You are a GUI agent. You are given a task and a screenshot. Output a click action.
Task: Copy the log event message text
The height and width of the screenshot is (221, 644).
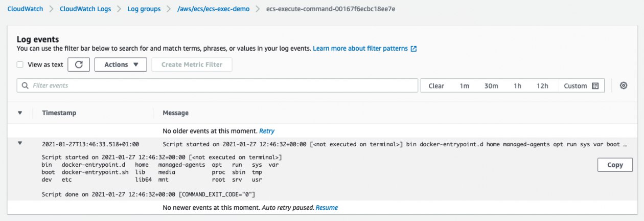click(615, 165)
